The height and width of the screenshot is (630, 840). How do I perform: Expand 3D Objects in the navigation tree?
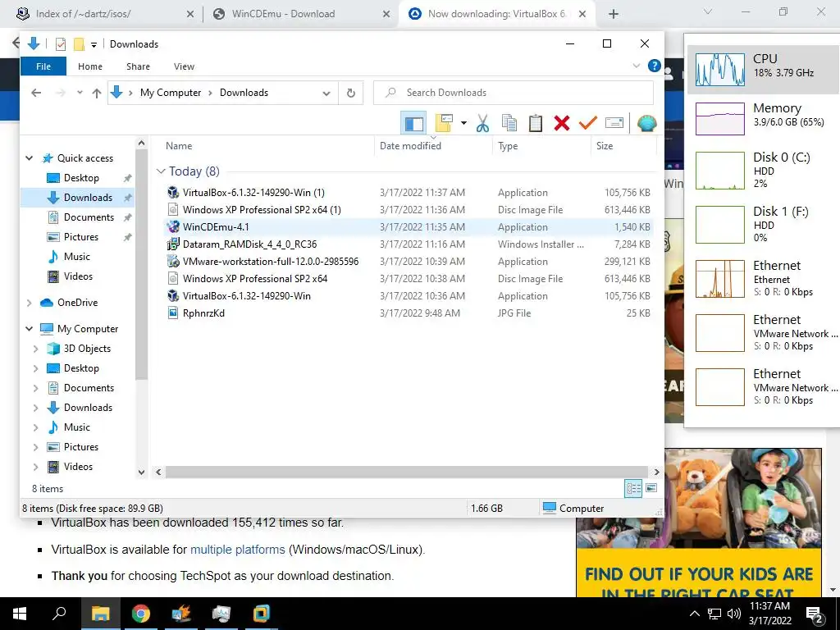click(x=36, y=349)
